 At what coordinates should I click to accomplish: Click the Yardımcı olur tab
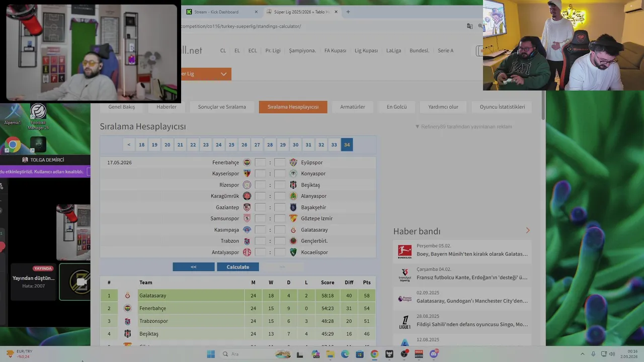point(443,107)
